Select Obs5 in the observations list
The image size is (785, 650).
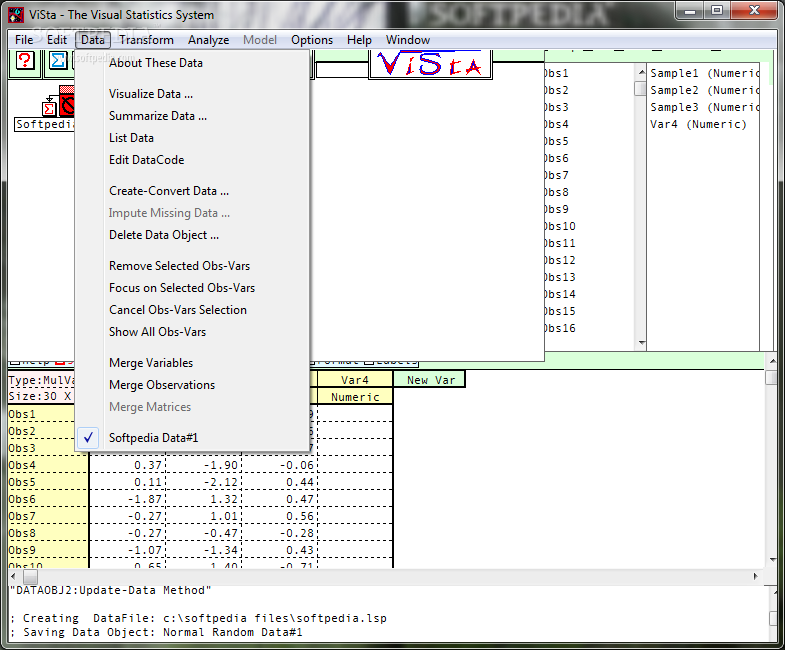coord(557,142)
